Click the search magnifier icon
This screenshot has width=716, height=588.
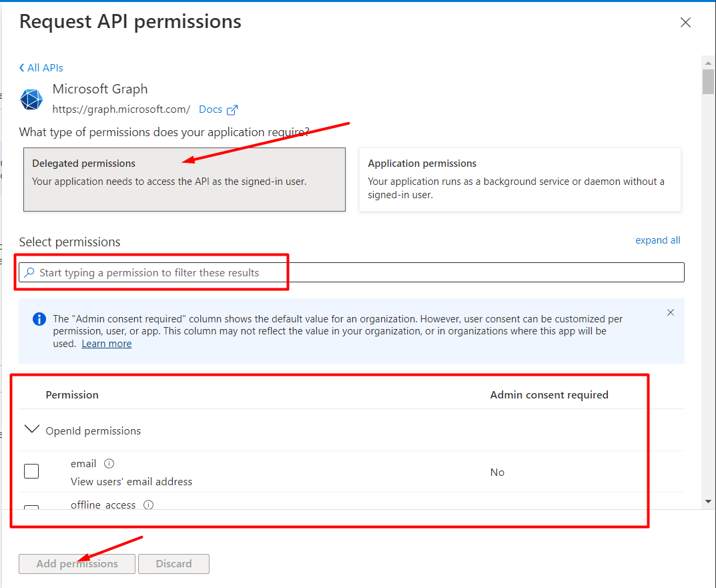(x=29, y=273)
